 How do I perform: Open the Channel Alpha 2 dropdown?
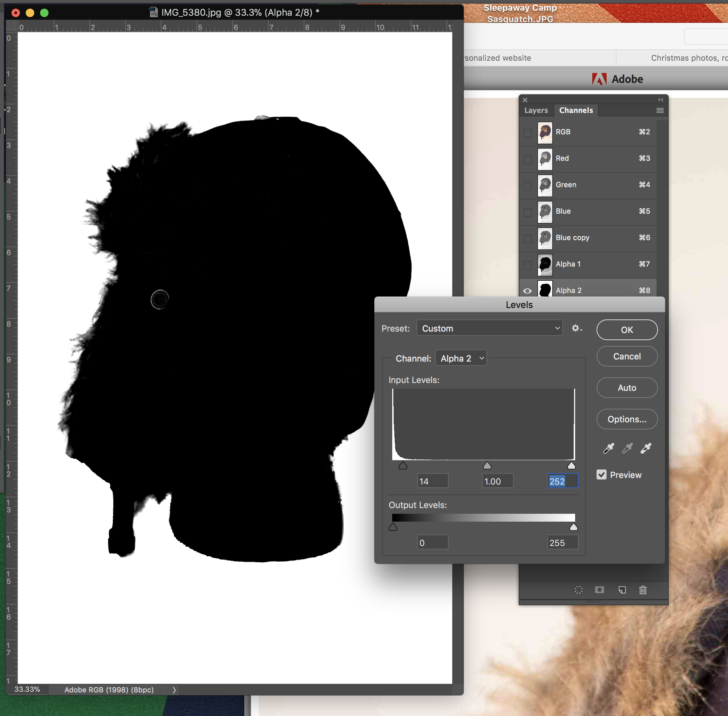click(461, 358)
